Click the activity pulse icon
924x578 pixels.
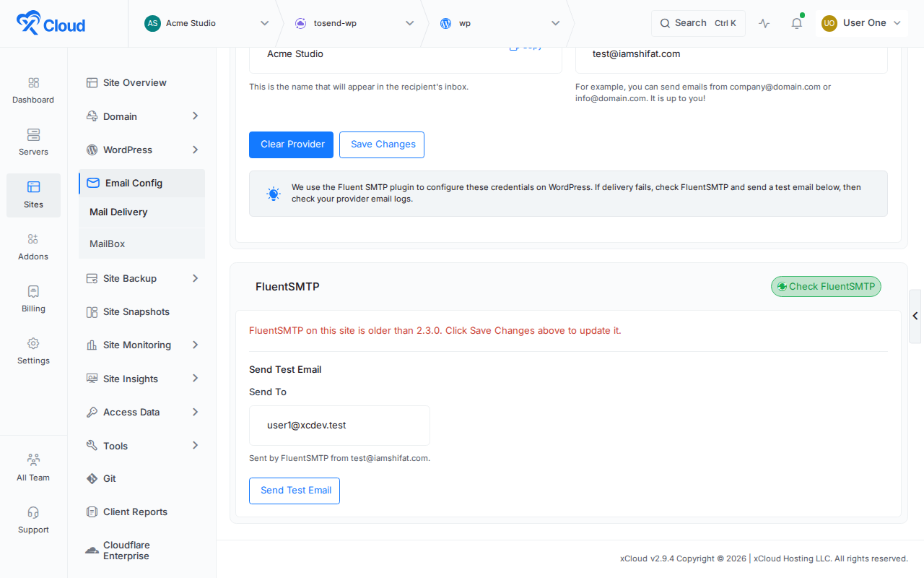pos(764,23)
